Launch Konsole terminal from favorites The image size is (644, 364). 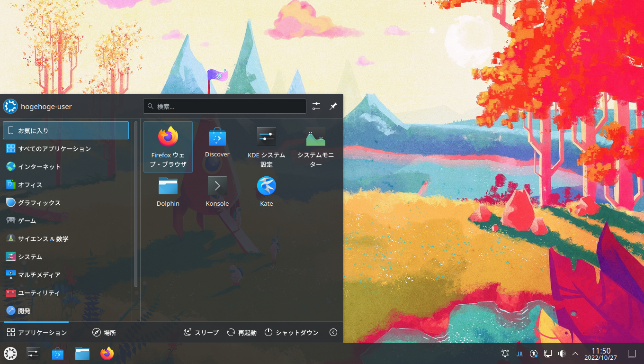point(217,191)
